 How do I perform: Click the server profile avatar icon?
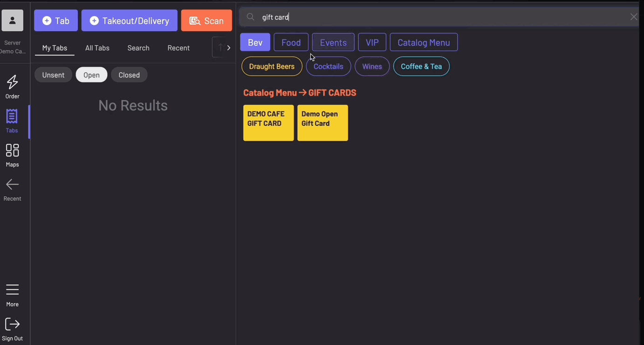(x=13, y=21)
